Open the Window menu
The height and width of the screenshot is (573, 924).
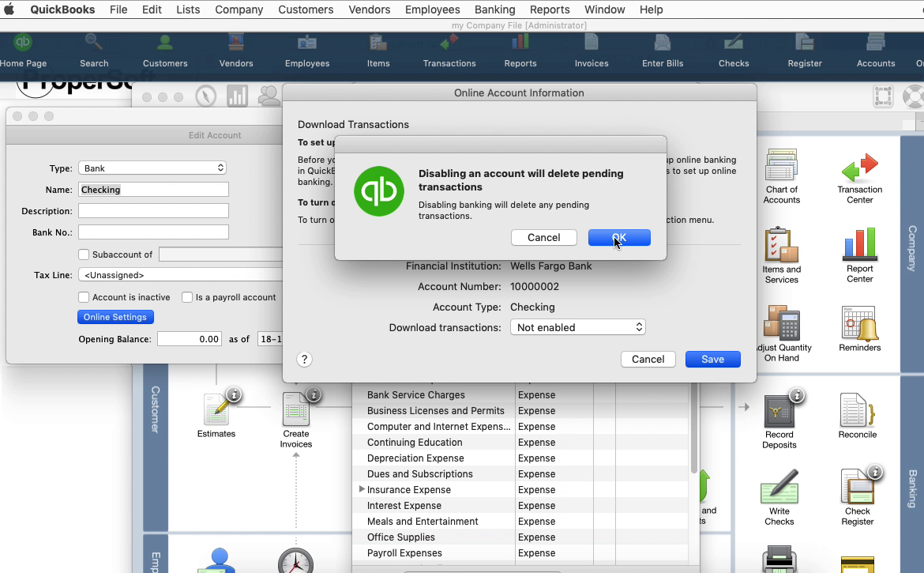click(x=605, y=9)
